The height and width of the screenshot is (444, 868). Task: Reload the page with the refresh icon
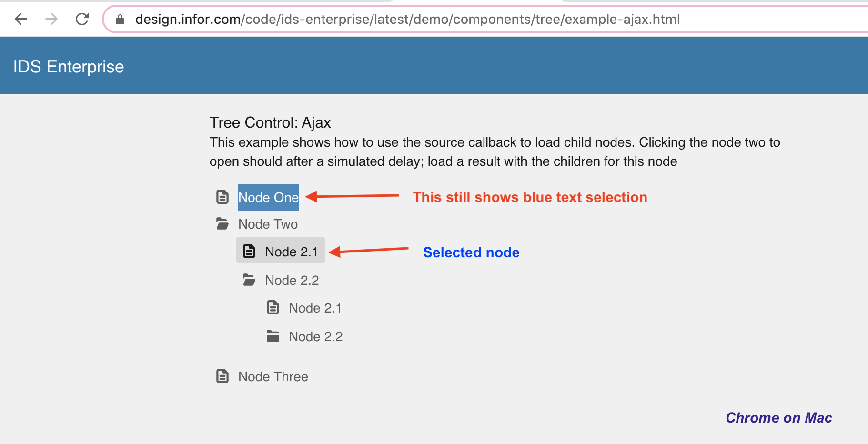[x=82, y=19]
